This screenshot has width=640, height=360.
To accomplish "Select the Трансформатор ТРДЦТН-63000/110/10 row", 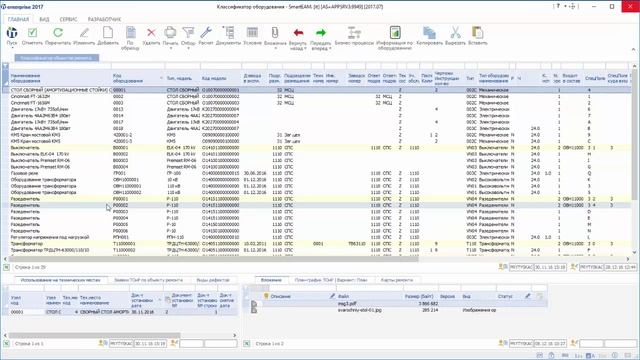I will point(316,250).
